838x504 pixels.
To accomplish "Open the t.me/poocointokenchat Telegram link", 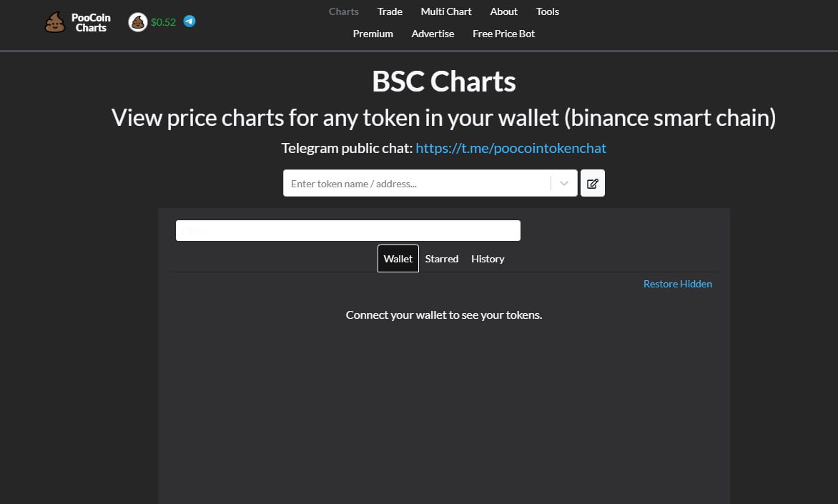I will pos(511,148).
